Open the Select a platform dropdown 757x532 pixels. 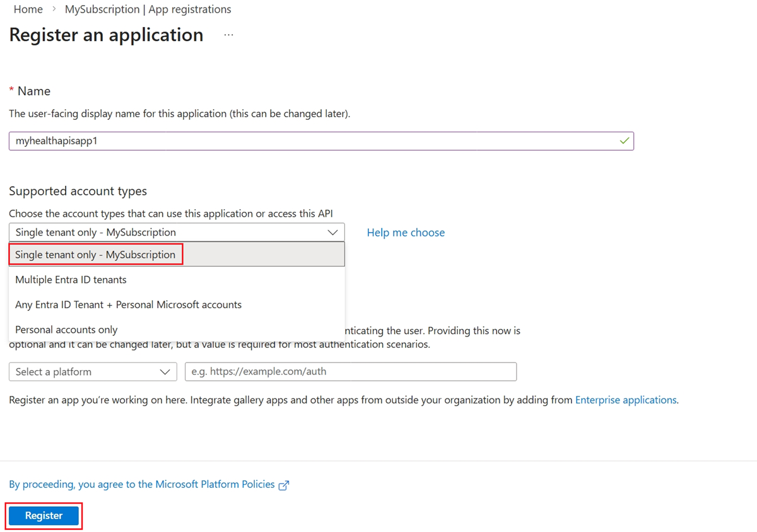tap(92, 372)
